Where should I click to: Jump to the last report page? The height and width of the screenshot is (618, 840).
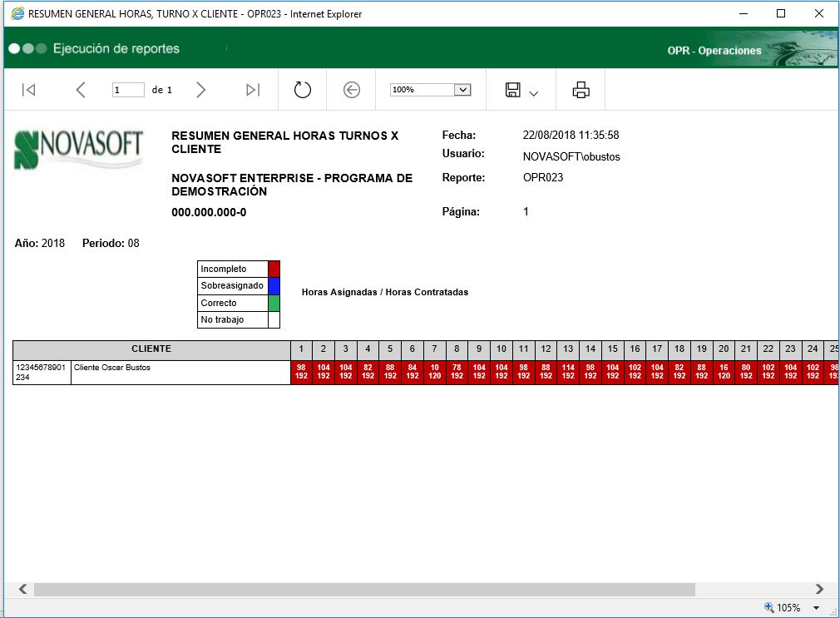coord(253,90)
